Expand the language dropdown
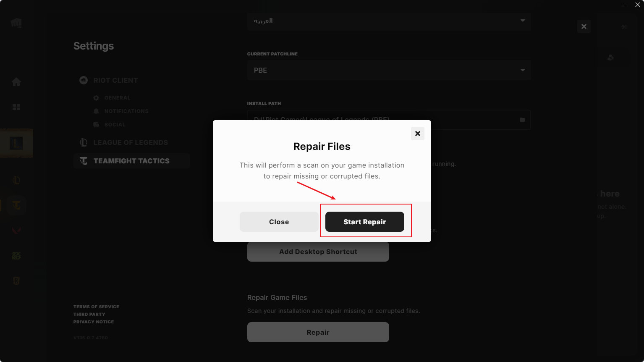The image size is (644, 362). click(389, 21)
